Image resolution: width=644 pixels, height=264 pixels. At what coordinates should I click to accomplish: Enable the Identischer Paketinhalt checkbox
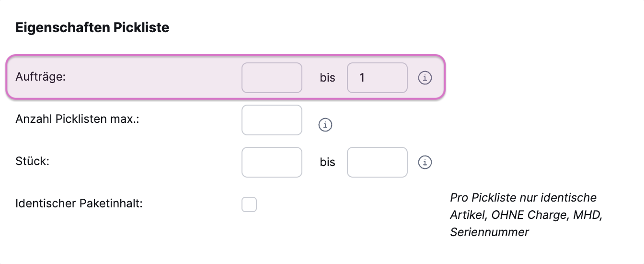(x=249, y=204)
